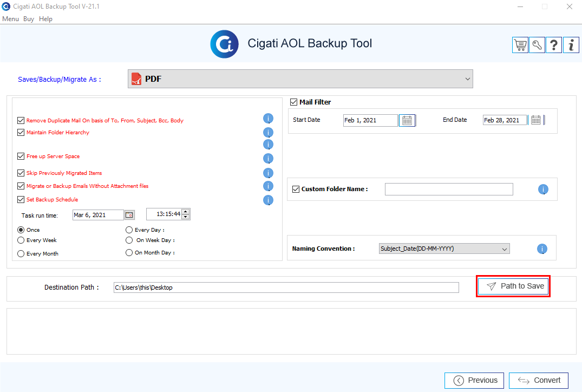Click the title bar application icon

(6, 6)
